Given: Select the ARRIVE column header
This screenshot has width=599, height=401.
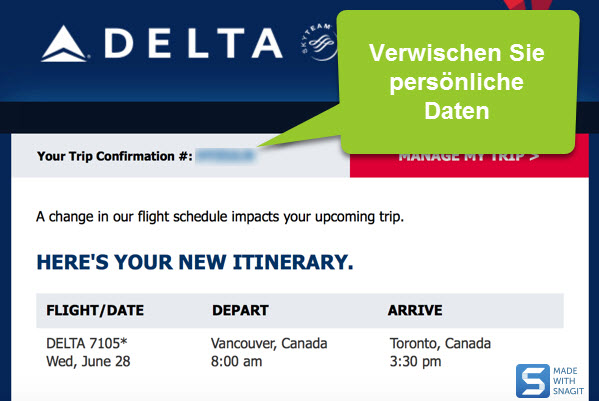Looking at the screenshot, I should click(x=415, y=310).
